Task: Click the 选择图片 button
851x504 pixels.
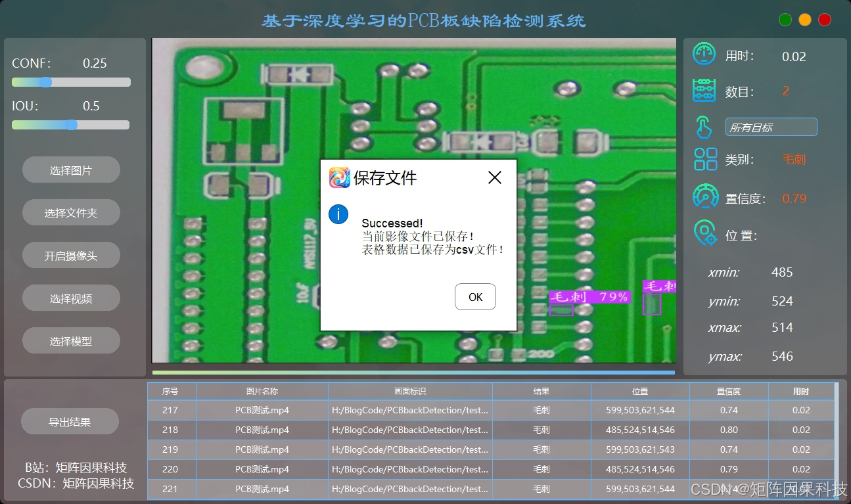Action: (x=71, y=170)
